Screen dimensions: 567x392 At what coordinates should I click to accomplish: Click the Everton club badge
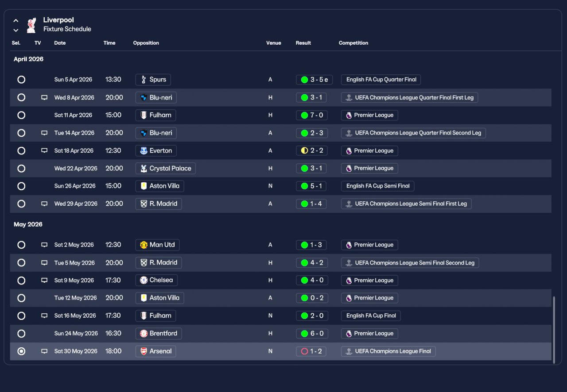point(144,150)
